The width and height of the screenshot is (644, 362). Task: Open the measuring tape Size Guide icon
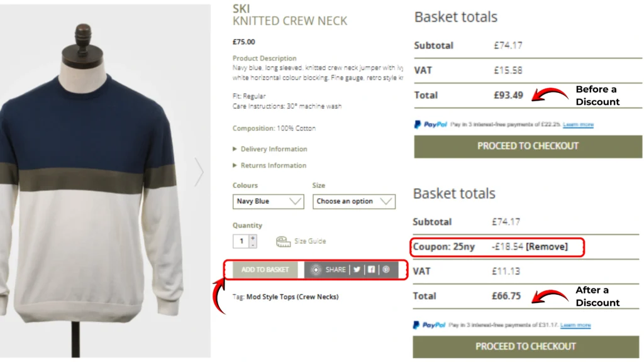pos(284,241)
